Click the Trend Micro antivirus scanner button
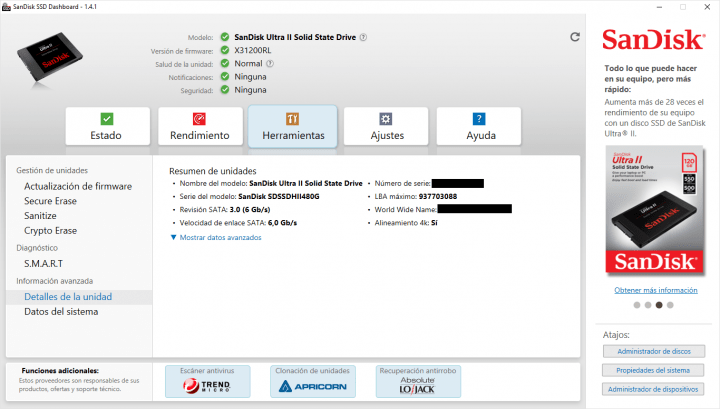 click(208, 381)
